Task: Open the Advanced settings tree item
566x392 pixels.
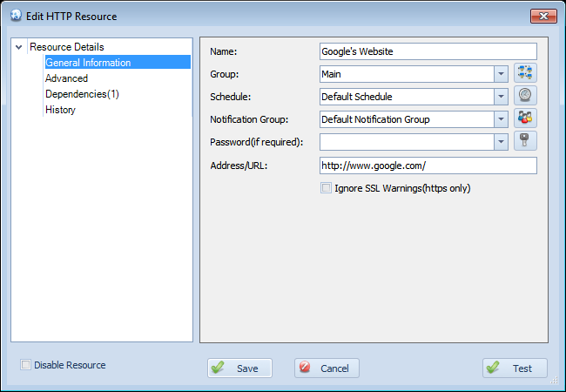Action: [66, 78]
